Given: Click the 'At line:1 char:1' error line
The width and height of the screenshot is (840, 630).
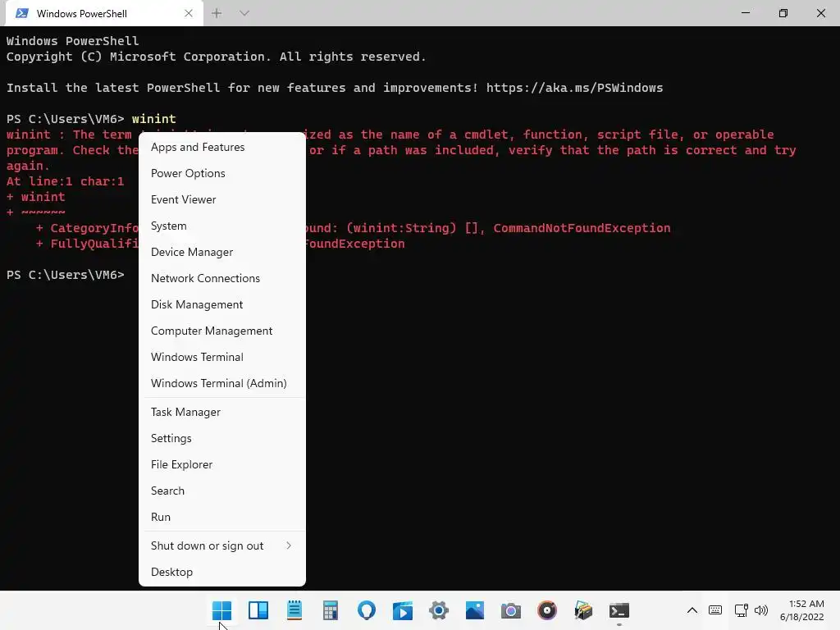Looking at the screenshot, I should click(x=66, y=181).
